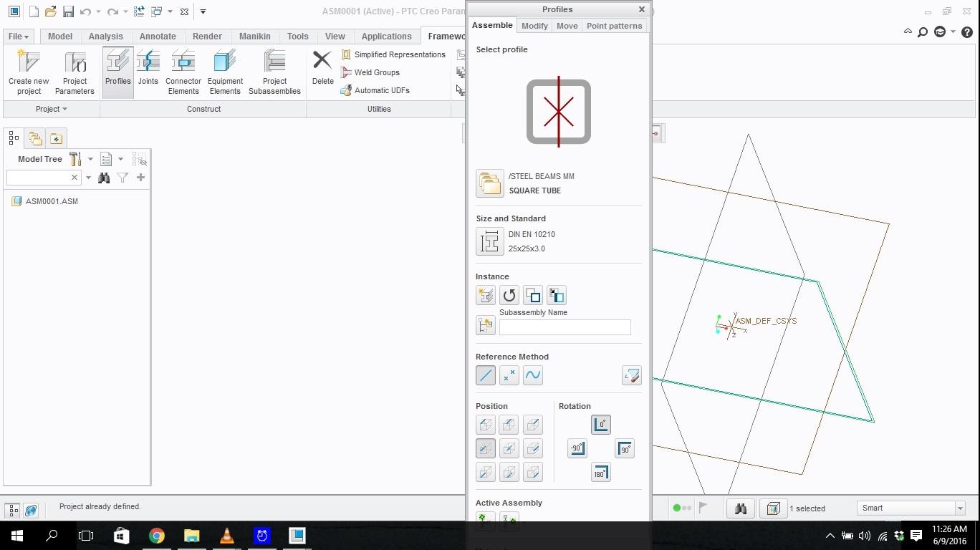This screenshot has width=980, height=550.
Task: Click the Delete tool in Utilities
Action: pyautogui.click(x=322, y=69)
